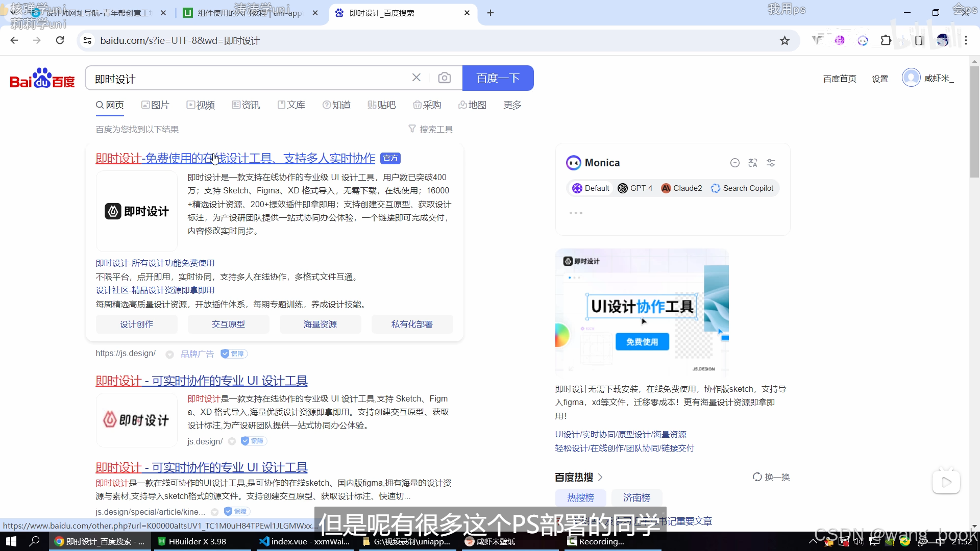
Task: Bookmark this page with the star icon
Action: 785,40
